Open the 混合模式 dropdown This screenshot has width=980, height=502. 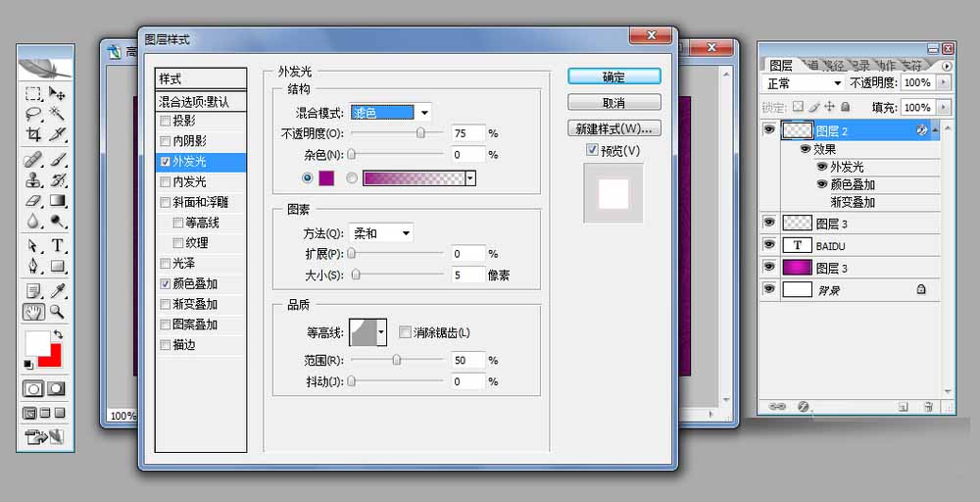(424, 113)
